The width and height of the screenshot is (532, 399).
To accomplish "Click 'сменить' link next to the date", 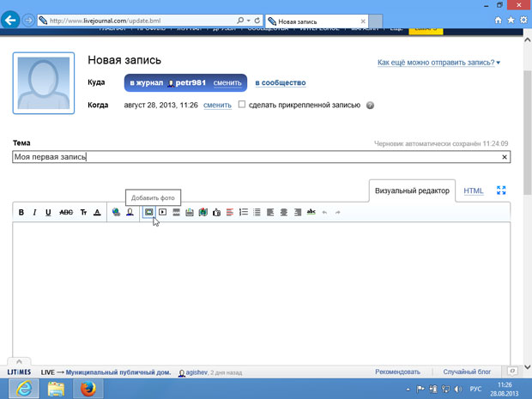I will [217, 105].
